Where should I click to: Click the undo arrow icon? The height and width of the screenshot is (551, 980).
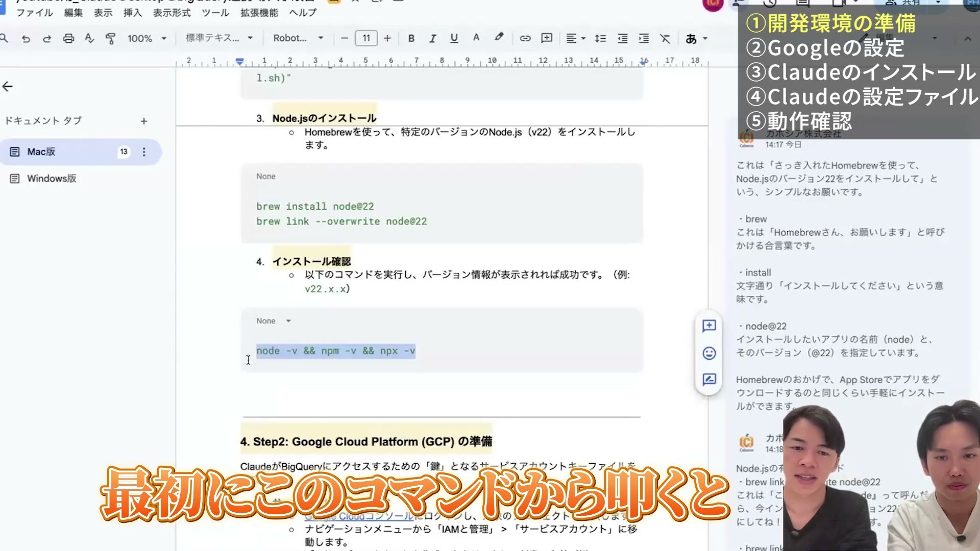[x=26, y=39]
